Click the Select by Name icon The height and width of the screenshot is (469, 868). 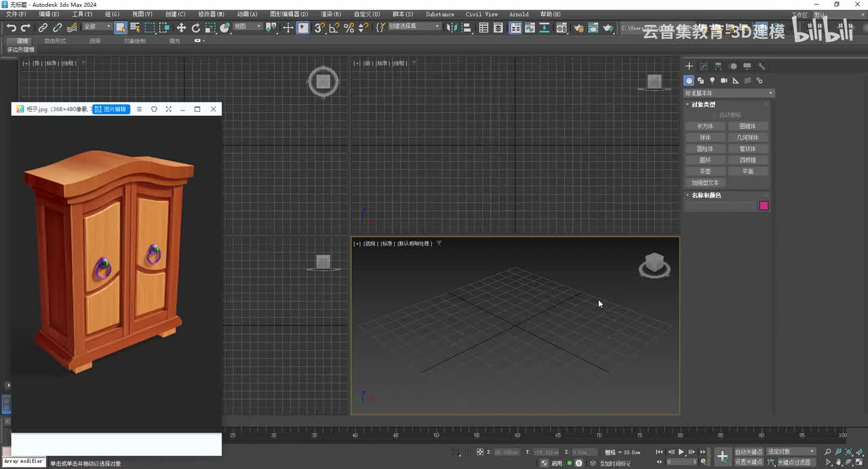coord(135,28)
